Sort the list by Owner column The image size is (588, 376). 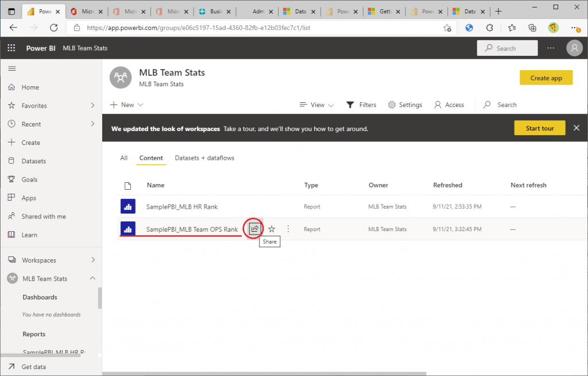[378, 185]
